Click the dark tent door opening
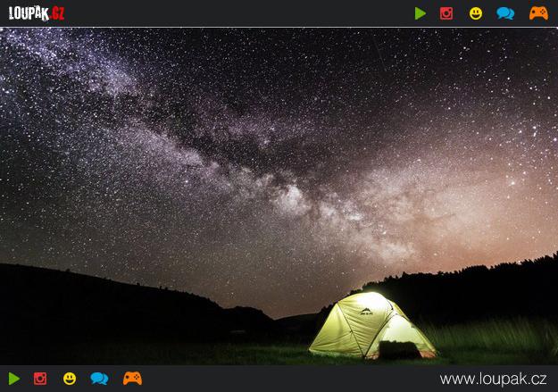 pyautogui.click(x=399, y=349)
